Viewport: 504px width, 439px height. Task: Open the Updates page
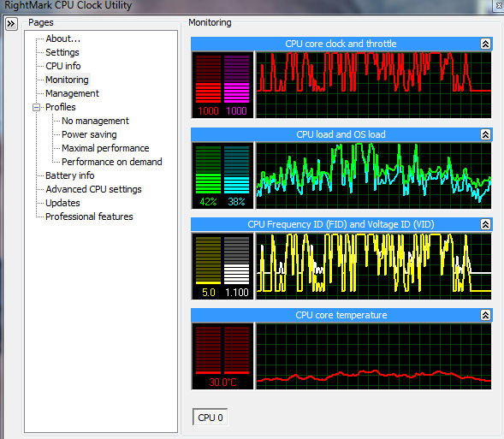[x=62, y=203]
